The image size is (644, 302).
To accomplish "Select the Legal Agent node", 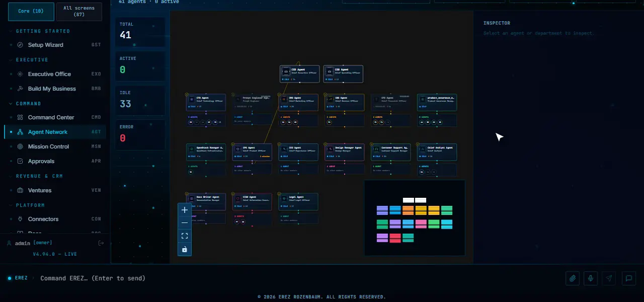I will [x=299, y=202].
